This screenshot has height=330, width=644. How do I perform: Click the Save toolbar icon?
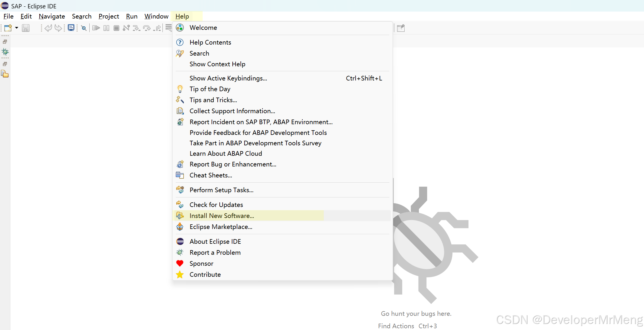(x=26, y=28)
